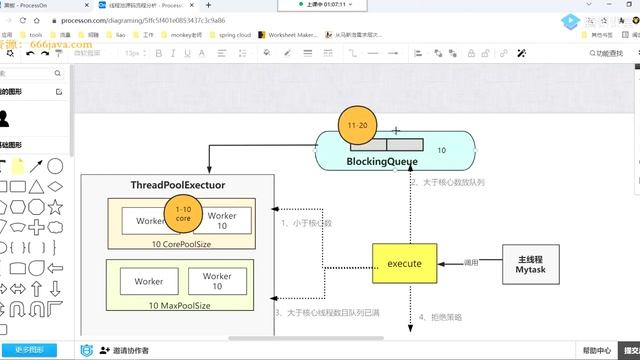The image size is (640, 360).
Task: Unlock the selected shape
Action: point(485,53)
